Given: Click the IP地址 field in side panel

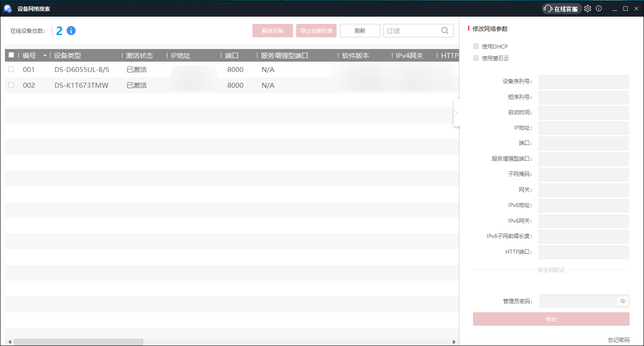Looking at the screenshot, I should 584,128.
